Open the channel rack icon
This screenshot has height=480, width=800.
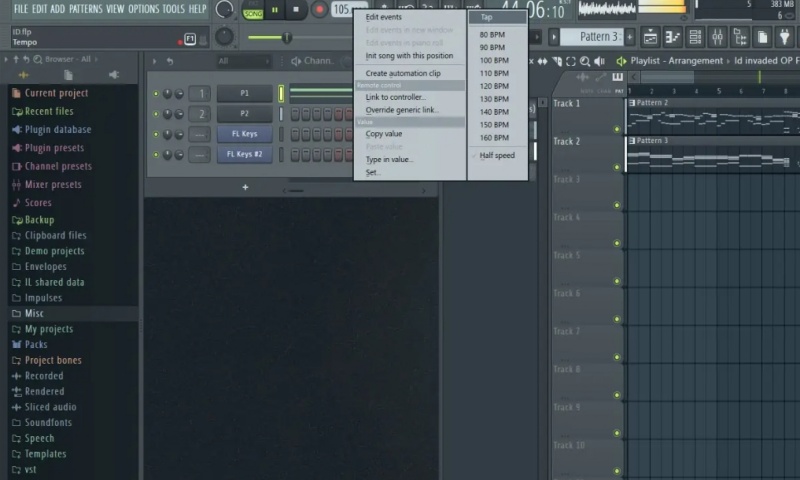(x=695, y=37)
